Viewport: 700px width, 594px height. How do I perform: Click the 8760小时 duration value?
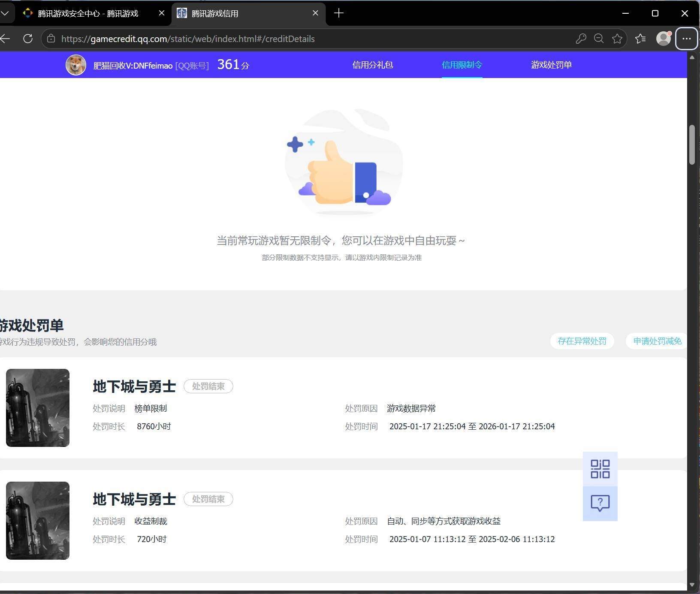[x=154, y=426]
